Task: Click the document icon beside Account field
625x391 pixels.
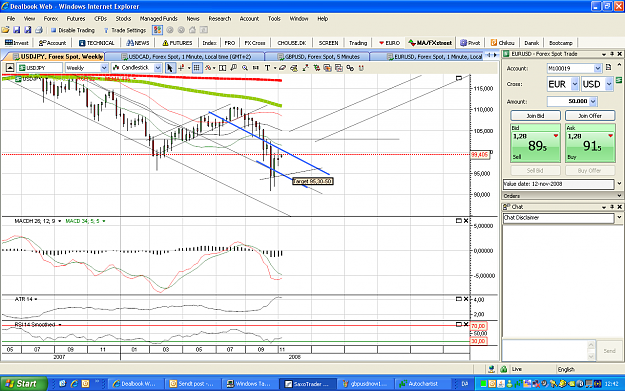Action: [608, 67]
